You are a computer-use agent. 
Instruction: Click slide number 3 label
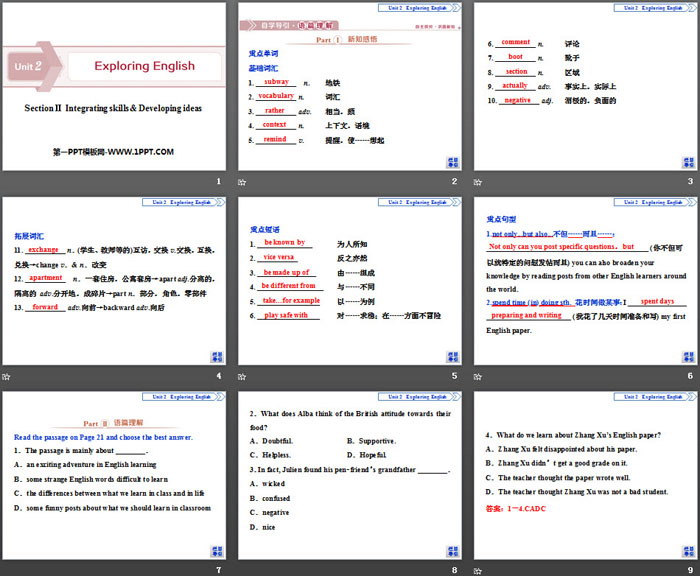[x=690, y=181]
